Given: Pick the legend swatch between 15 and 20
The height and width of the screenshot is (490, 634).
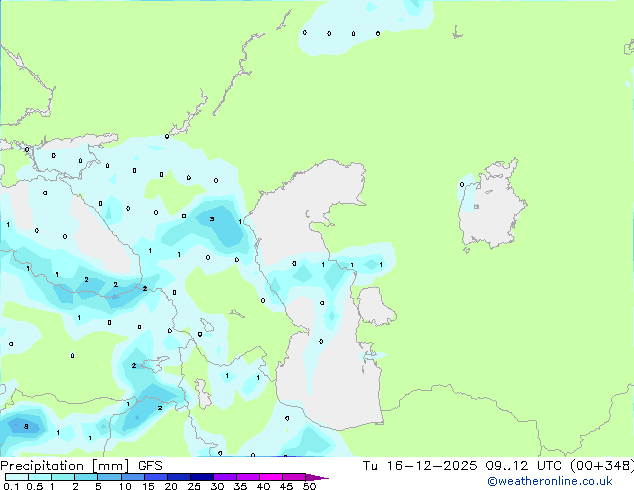Looking at the screenshot, I should click(155, 477).
